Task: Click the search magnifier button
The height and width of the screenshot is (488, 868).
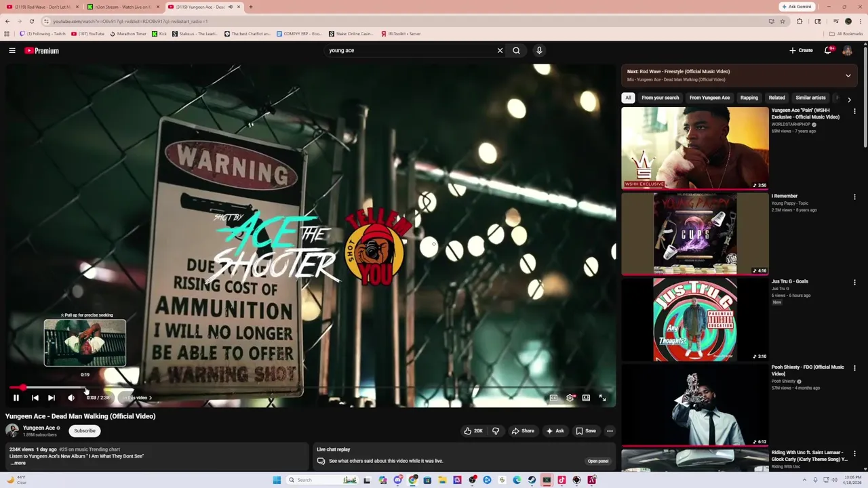Action: coord(516,50)
